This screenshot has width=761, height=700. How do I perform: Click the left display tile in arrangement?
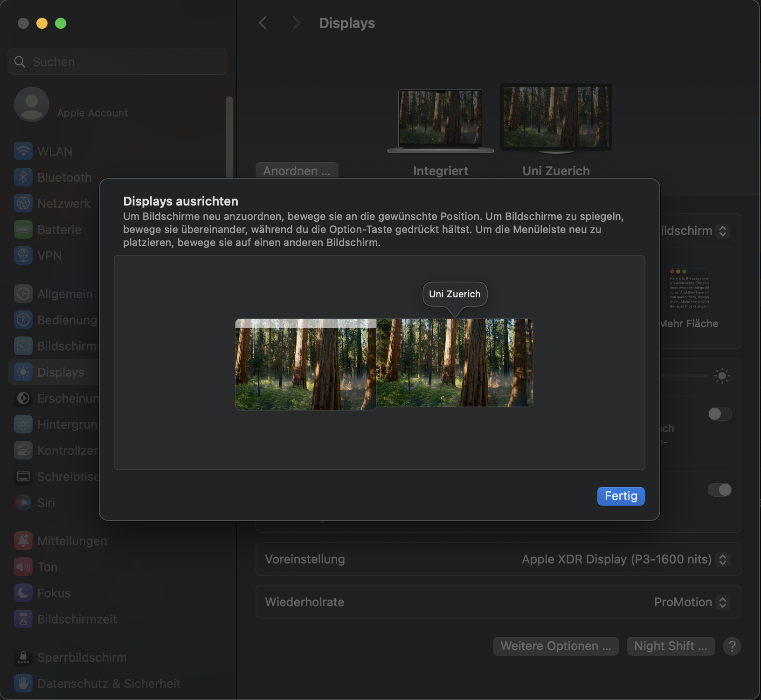[x=305, y=364]
